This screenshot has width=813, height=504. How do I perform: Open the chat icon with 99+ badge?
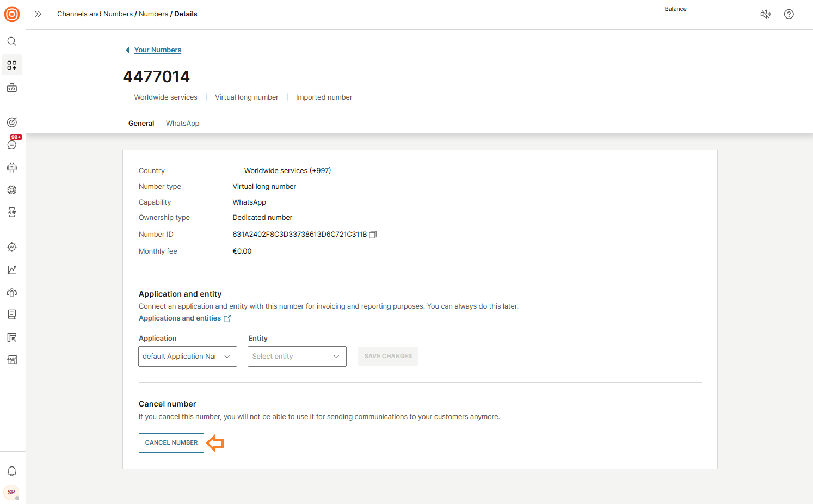click(x=12, y=144)
